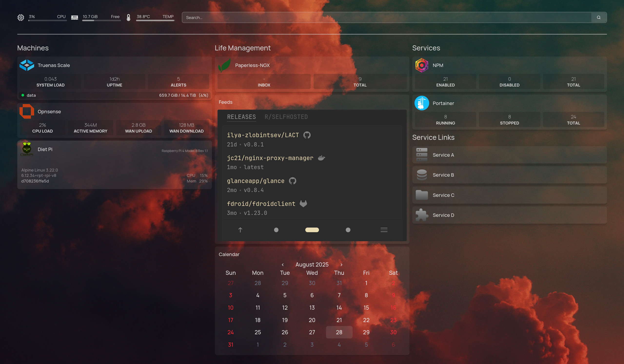Go to previous month in calendar
Viewport: 624px width, 364px height.
pos(283,265)
